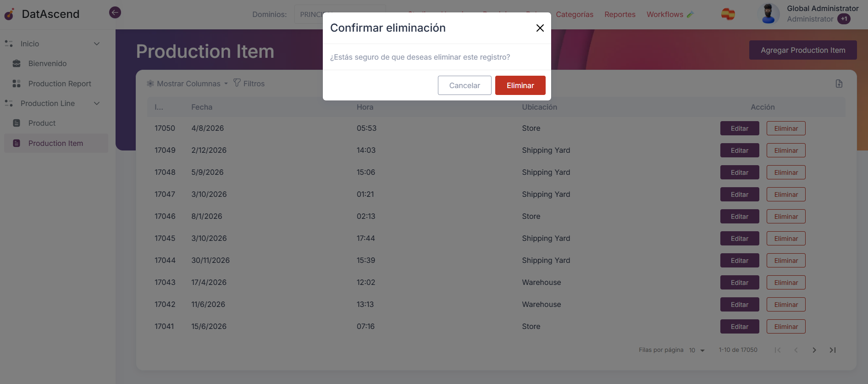Image resolution: width=868 pixels, height=384 pixels.
Task: Confirm deletion with red Eliminar button
Action: click(520, 85)
